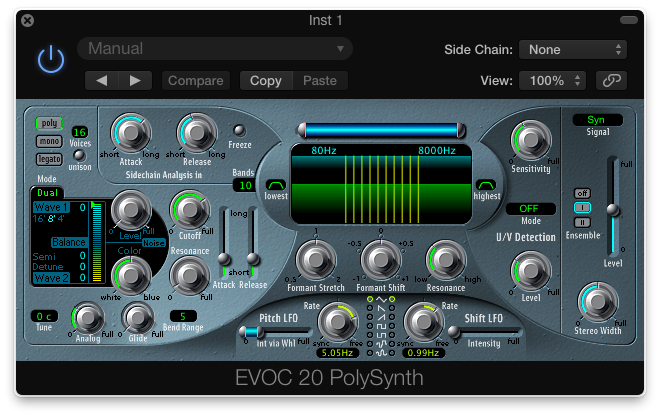The height and width of the screenshot is (417, 660).
Task: Click the Formant Stretch knob
Action: (x=316, y=260)
